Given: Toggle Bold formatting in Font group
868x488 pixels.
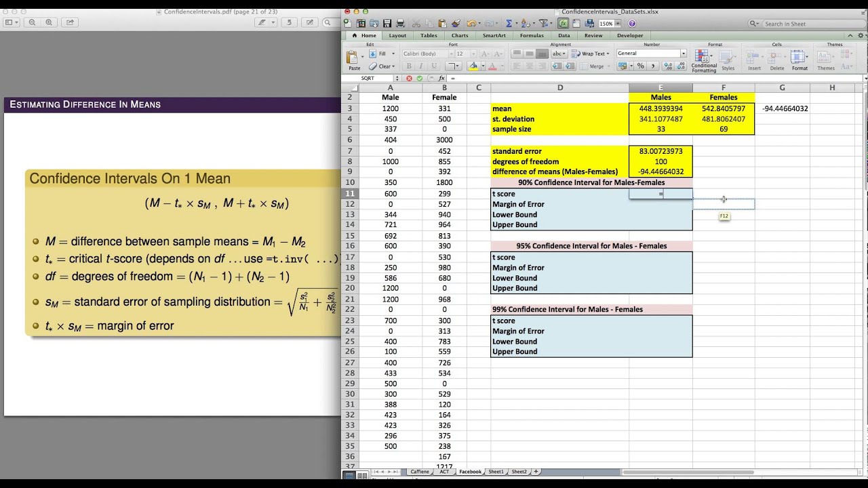Looking at the screenshot, I should pos(409,66).
